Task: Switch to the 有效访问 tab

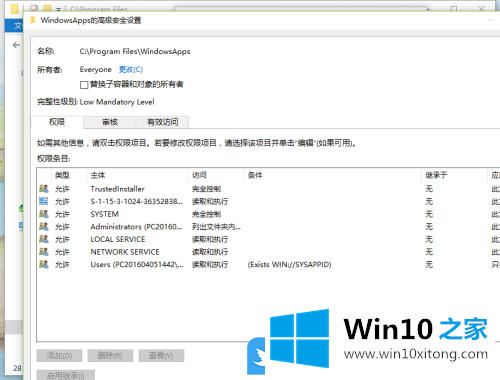Action: [163, 122]
